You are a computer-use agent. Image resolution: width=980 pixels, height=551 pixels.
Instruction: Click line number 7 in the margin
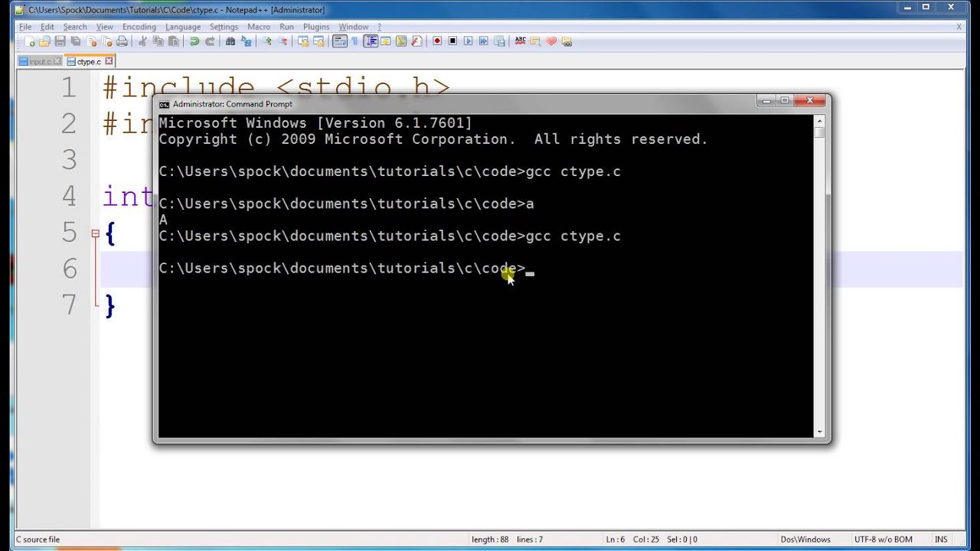click(70, 305)
